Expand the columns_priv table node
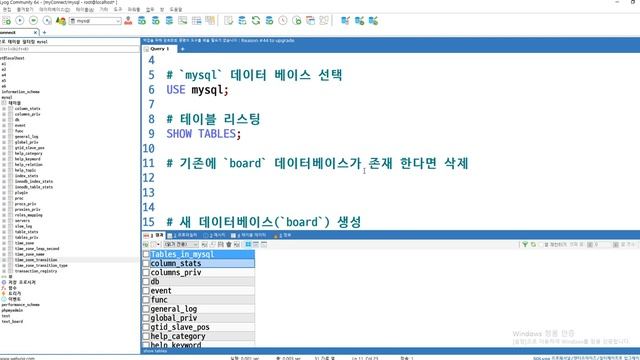Image resolution: width=640 pixels, height=360 pixels. pos(4,114)
